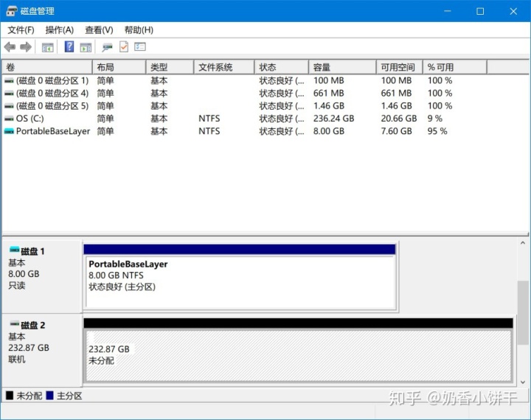Screen dimensions: 531x420
Task: Sort by the 容量 column header
Action: tap(343, 67)
